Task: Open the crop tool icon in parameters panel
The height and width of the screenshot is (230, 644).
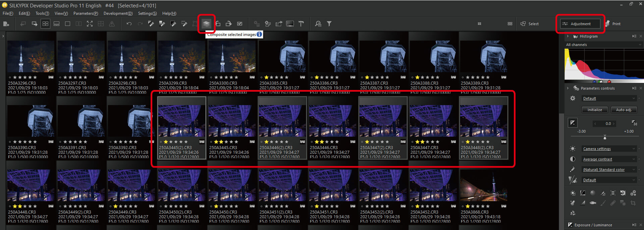Action: click(x=633, y=203)
